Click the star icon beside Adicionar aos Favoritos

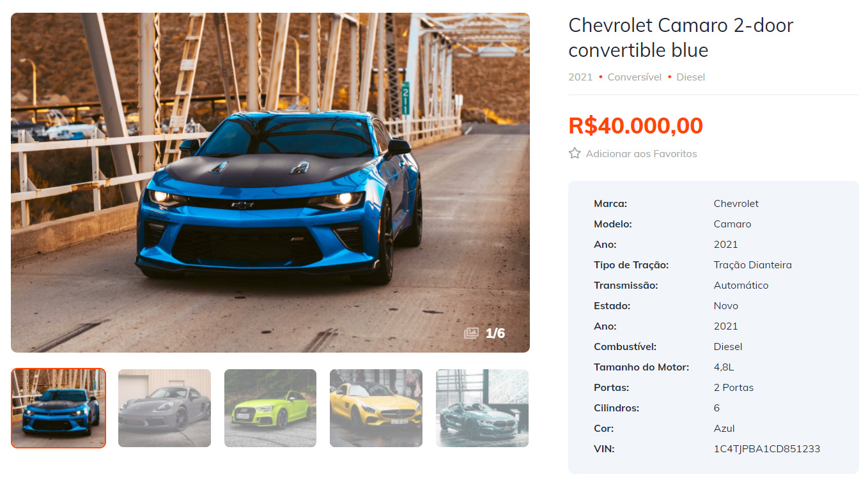pyautogui.click(x=575, y=153)
